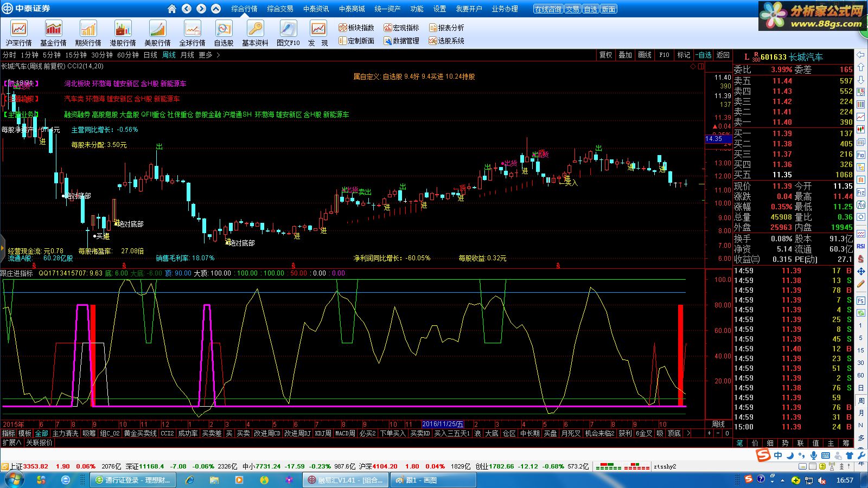Click the 返回 return button
The height and width of the screenshot is (488, 868).
pos(723,55)
